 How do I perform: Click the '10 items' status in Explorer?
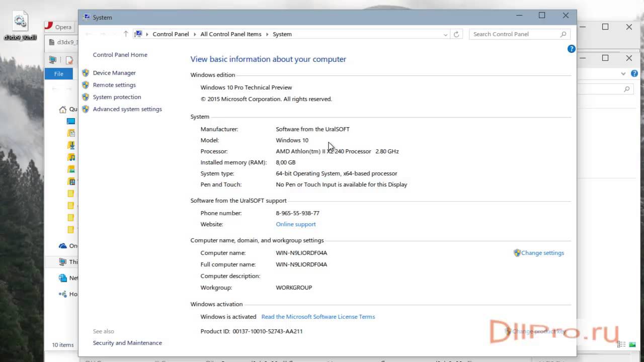(63, 345)
